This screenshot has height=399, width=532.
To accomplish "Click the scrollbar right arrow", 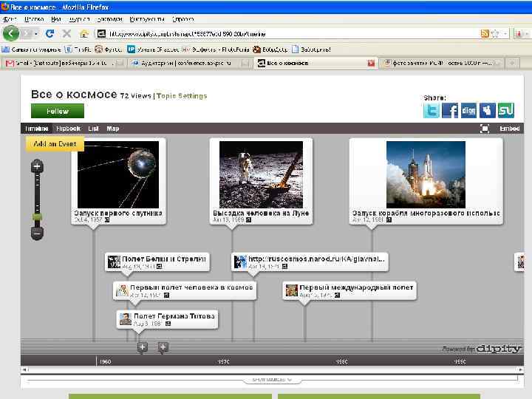I will [520, 369].
